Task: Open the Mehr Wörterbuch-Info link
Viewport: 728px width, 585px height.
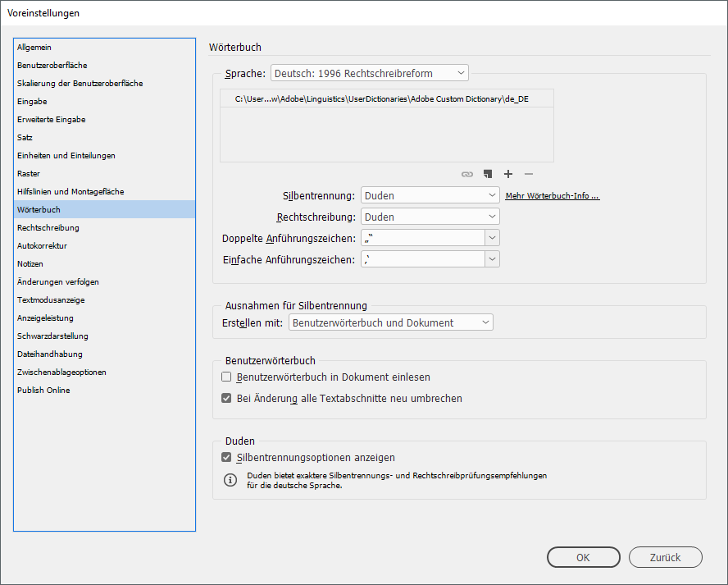Action: [x=553, y=196]
